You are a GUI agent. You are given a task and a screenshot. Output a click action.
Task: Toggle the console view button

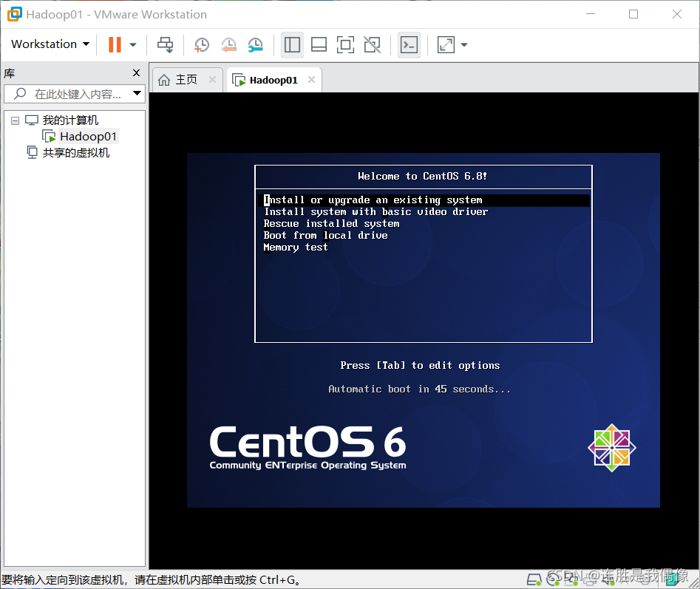(x=409, y=44)
